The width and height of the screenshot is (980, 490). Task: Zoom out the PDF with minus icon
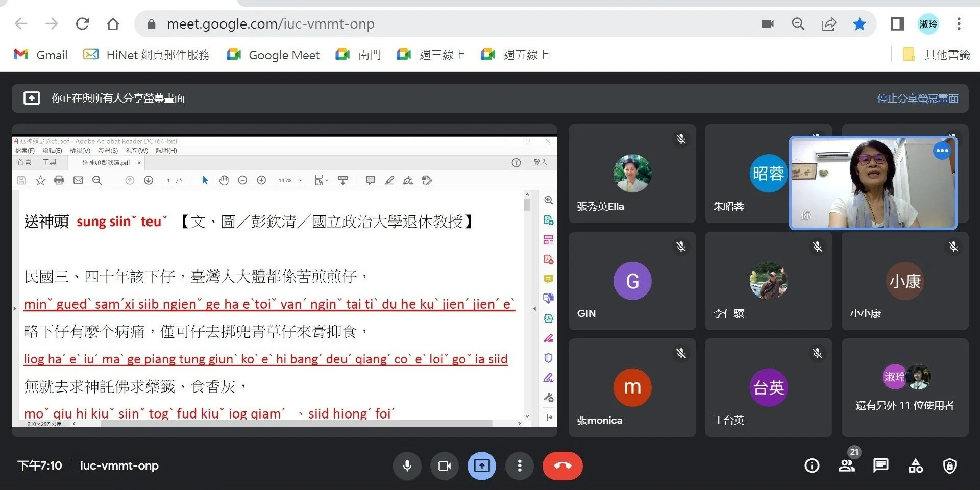pyautogui.click(x=242, y=180)
